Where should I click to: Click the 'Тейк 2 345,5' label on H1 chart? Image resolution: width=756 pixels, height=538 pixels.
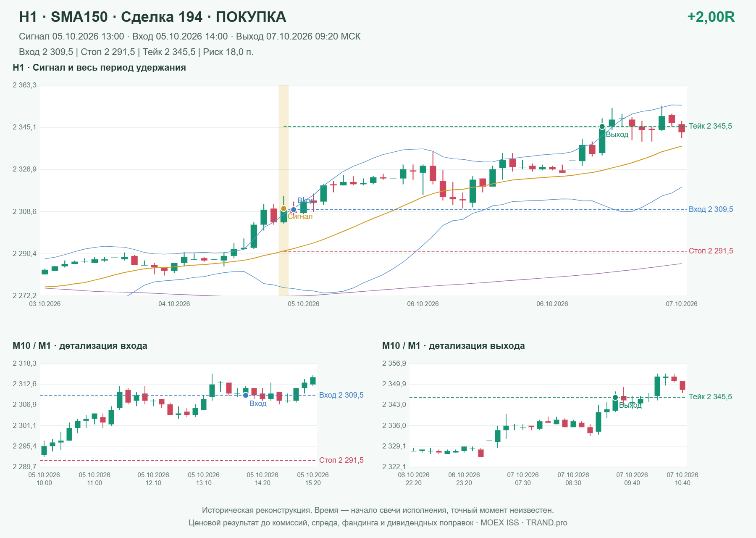(x=710, y=126)
